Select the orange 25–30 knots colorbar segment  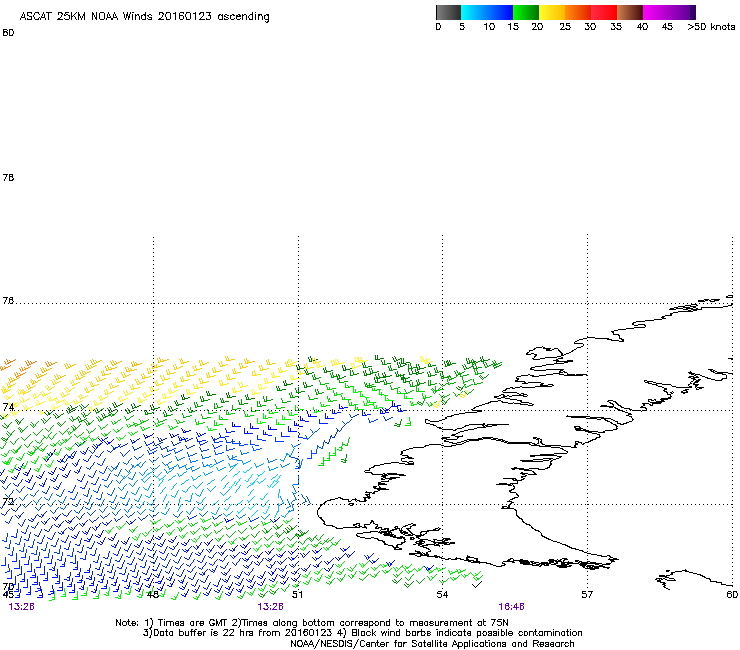coord(578,12)
